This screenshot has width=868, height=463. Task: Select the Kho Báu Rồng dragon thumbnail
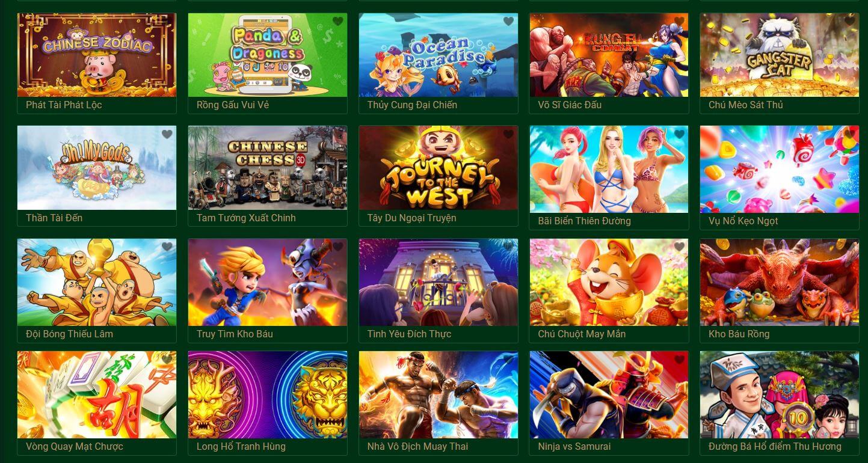tap(780, 282)
